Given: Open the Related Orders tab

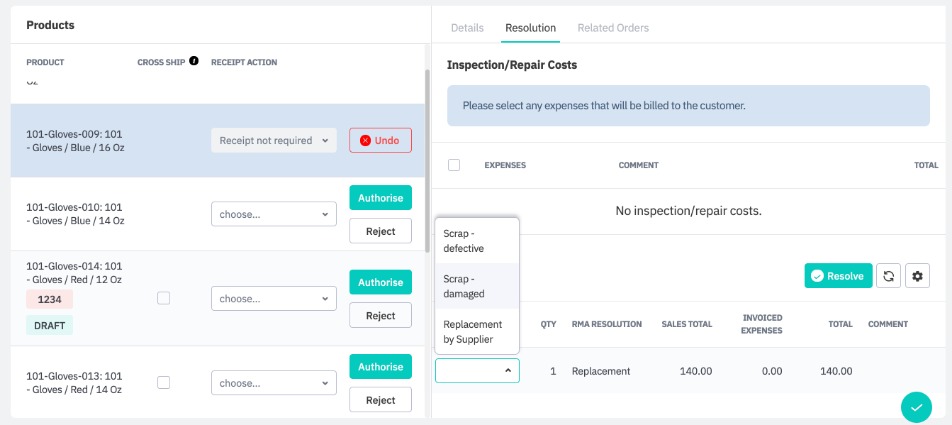Looking at the screenshot, I should [613, 28].
